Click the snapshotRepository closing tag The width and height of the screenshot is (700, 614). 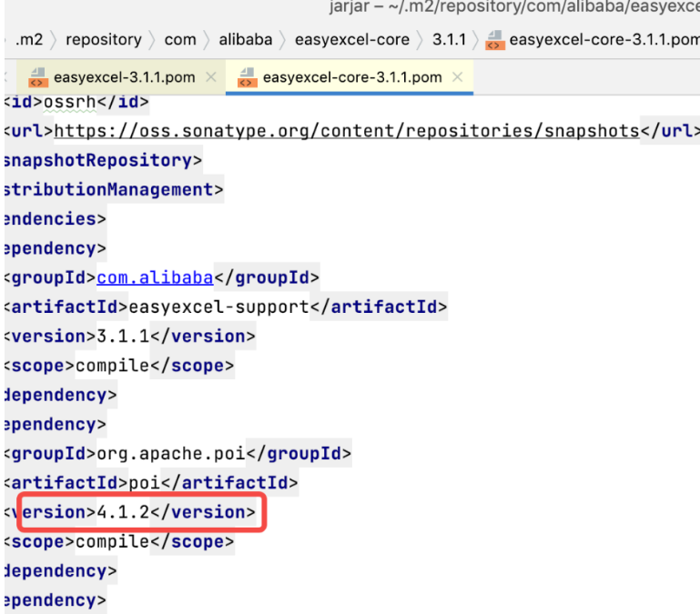click(x=103, y=160)
